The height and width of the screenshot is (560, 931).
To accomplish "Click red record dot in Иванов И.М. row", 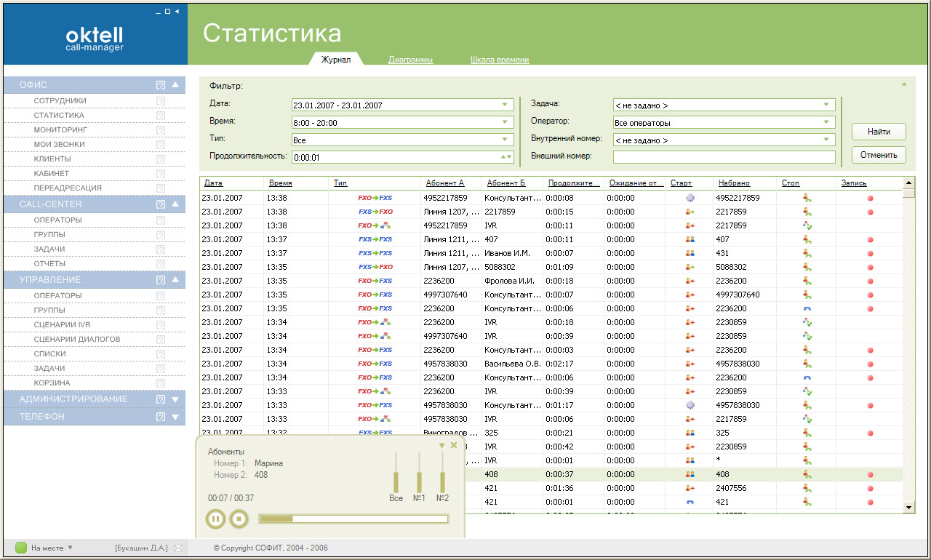I will point(870,253).
